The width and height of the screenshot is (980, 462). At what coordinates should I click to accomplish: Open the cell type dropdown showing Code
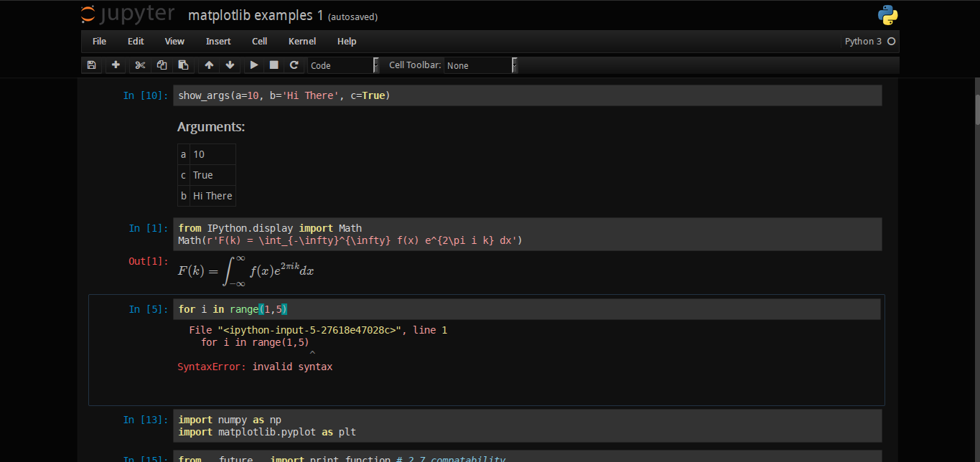click(339, 65)
